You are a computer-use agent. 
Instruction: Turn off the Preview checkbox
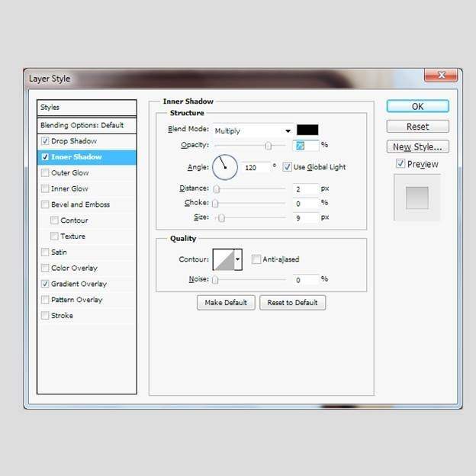(400, 164)
